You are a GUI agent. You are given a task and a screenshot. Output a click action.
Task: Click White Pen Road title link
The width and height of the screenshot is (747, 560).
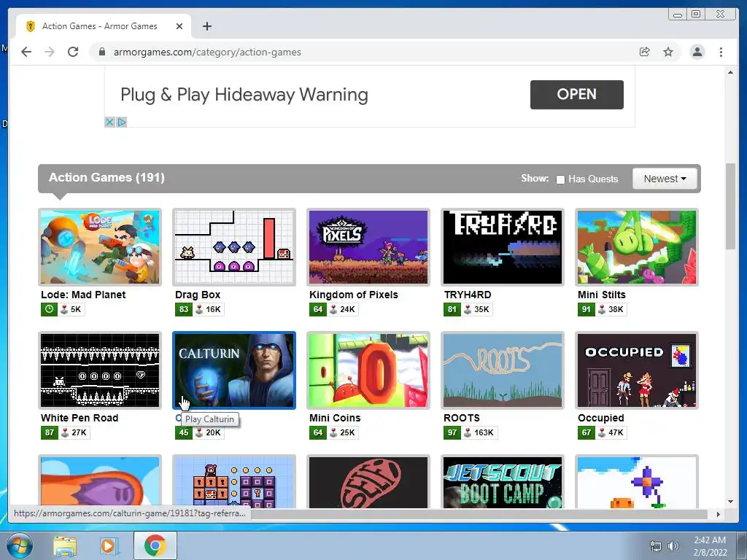(x=80, y=418)
